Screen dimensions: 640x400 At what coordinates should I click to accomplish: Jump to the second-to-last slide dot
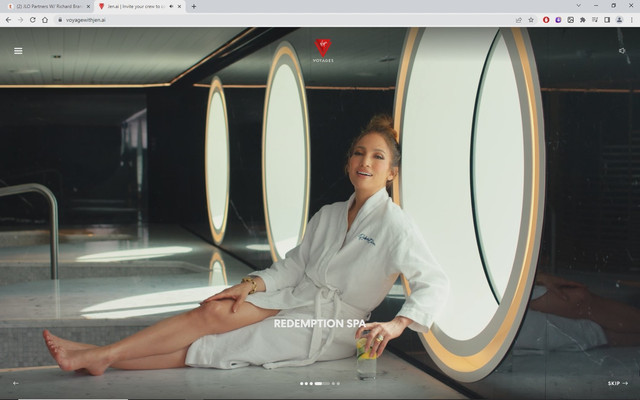click(x=333, y=384)
